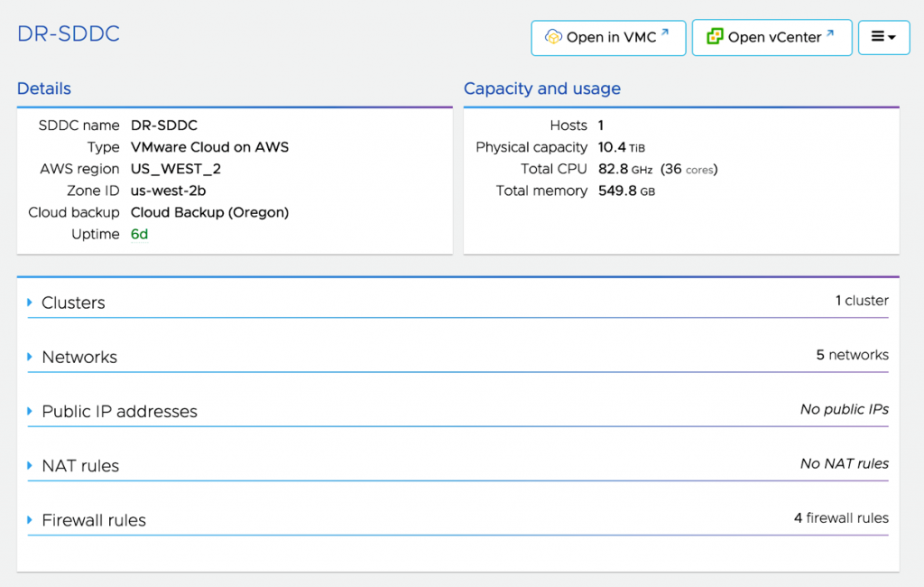Expand the NAT rules arrow
This screenshot has height=587, width=924.
pos(30,466)
